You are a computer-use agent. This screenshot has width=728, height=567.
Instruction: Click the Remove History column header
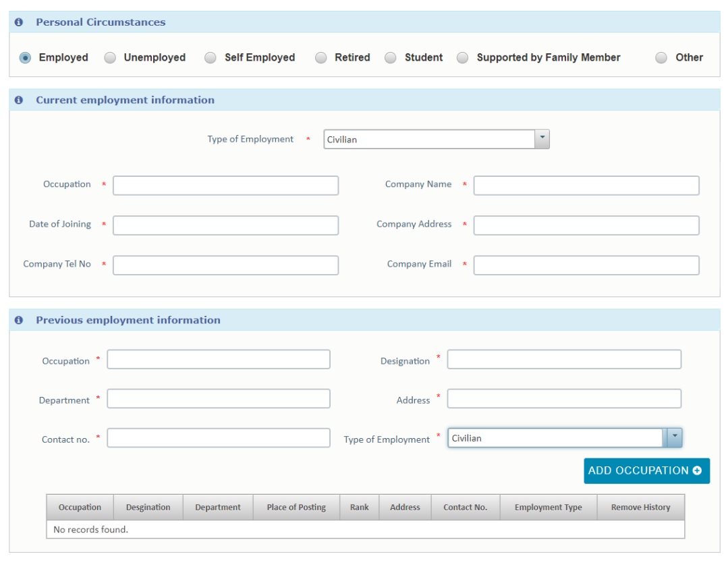pos(641,508)
